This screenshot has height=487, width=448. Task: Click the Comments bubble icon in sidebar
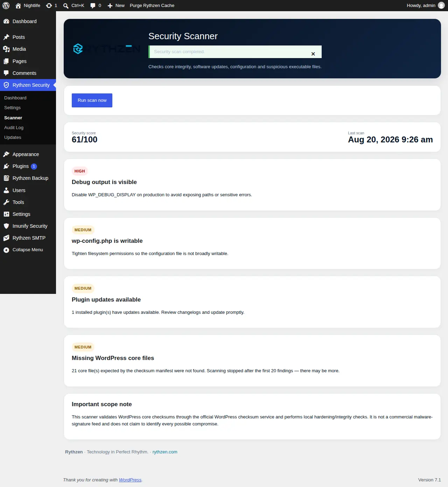pyautogui.click(x=6, y=73)
